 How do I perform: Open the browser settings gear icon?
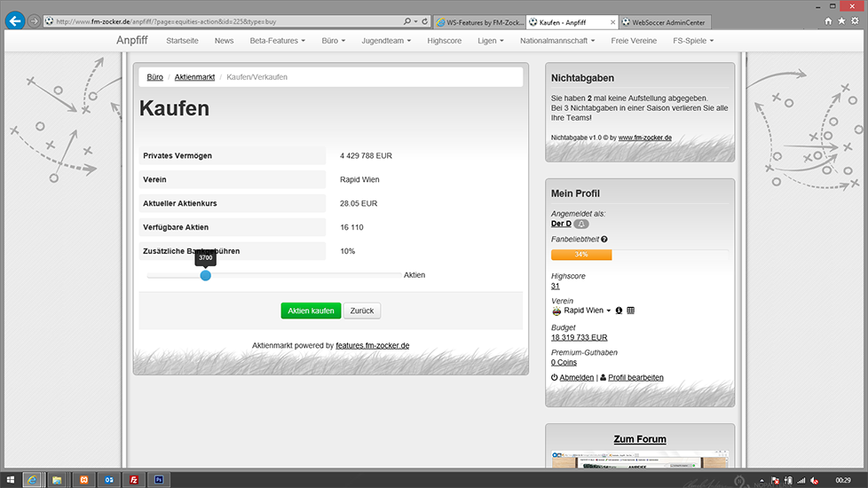pos(855,20)
